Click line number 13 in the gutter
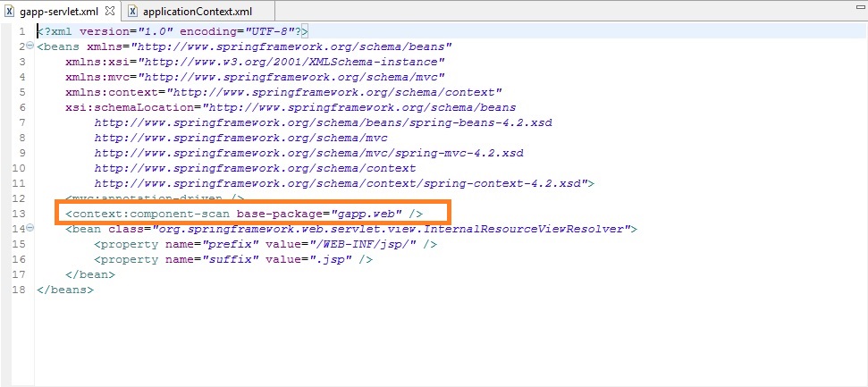 [x=17, y=214]
